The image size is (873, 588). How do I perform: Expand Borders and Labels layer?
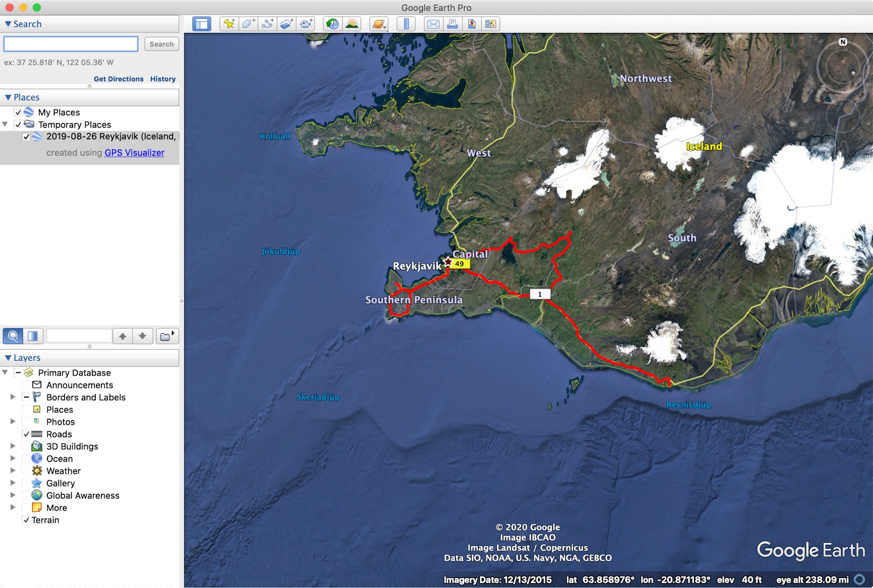coord(13,397)
